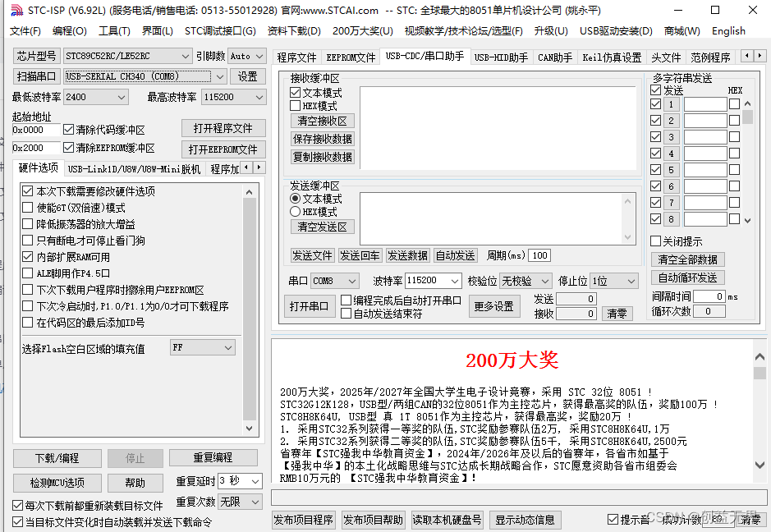Viewport: 771px width, 532px height.
Task: Click left arrow beside 程序加 tab
Action: 247,167
